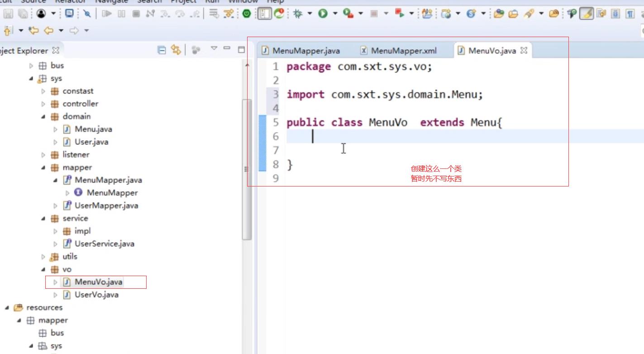Click the Save All toolbar icon
This screenshot has height=354, width=644.
pyautogui.click(x=23, y=14)
